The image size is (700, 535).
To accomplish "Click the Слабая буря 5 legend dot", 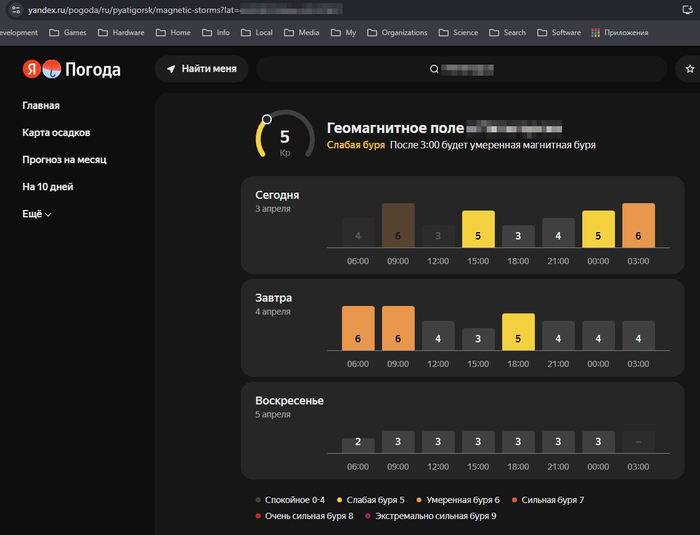I will (339, 500).
